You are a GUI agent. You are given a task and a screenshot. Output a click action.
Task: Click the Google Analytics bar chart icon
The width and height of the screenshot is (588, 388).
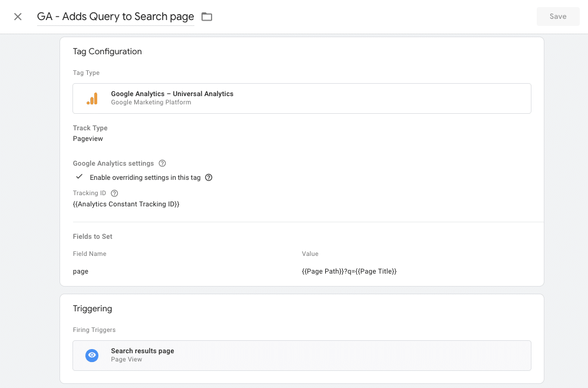(92, 98)
